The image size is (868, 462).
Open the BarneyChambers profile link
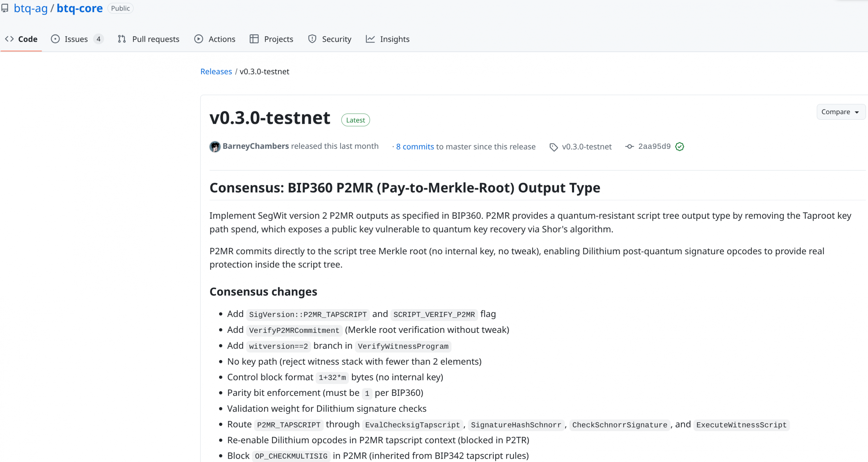(256, 146)
